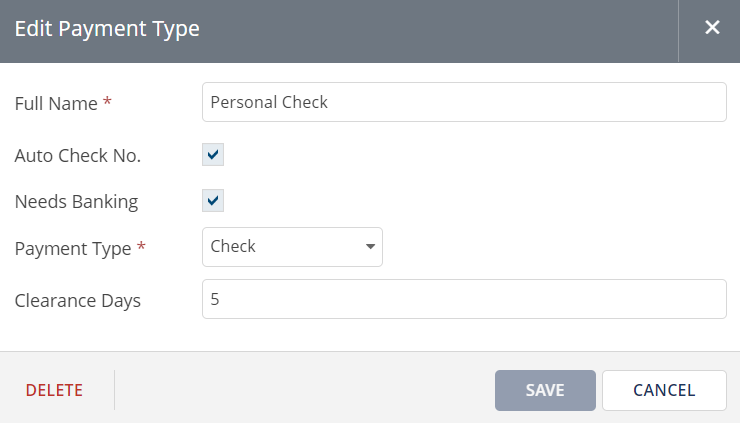Click the Edit Payment Type dialog title
This screenshot has height=423, width=740.
point(107,29)
